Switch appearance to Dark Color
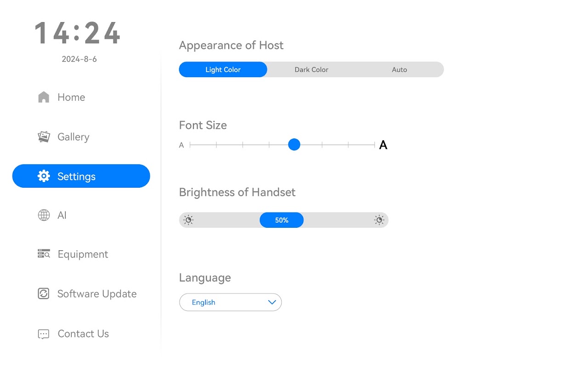588x368 pixels. pyautogui.click(x=311, y=69)
